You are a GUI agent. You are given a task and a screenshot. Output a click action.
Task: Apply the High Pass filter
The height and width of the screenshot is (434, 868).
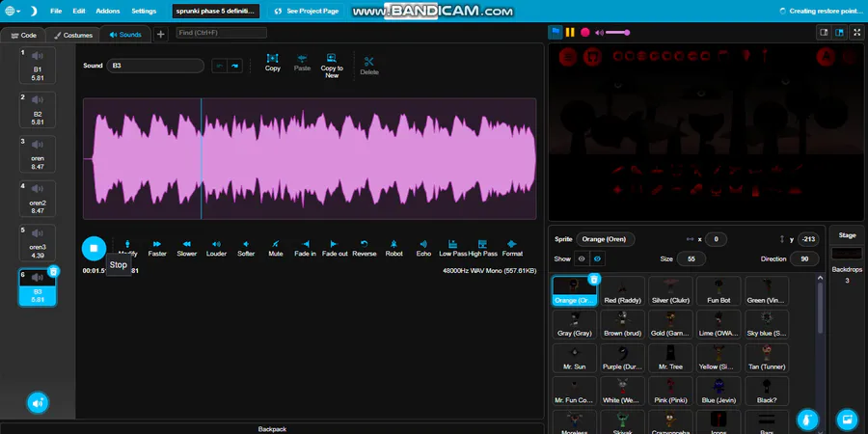pyautogui.click(x=483, y=248)
